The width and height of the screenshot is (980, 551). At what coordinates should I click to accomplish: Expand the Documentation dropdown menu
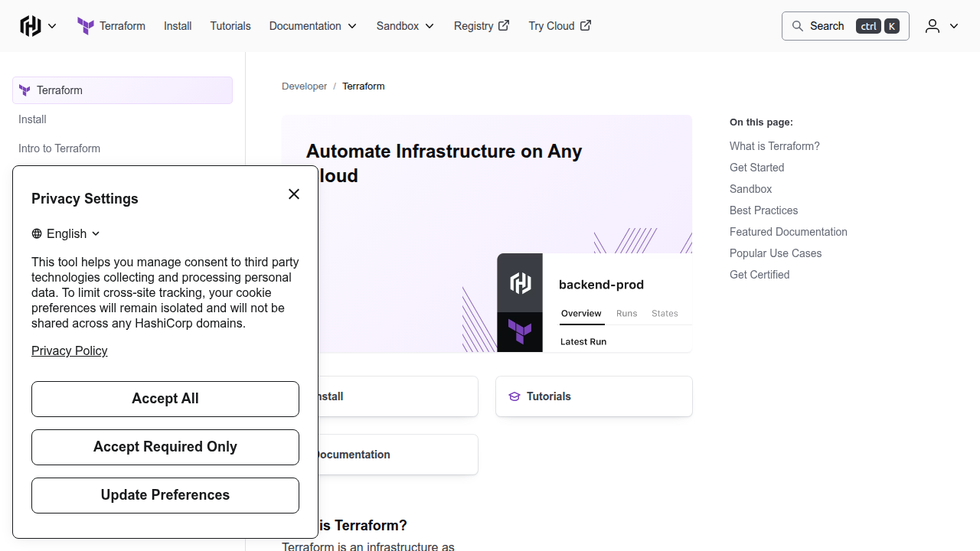pos(313,26)
